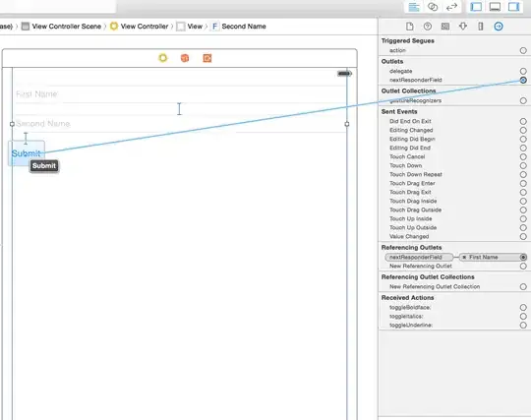Remove the First Name outlet connection

pos(464,258)
